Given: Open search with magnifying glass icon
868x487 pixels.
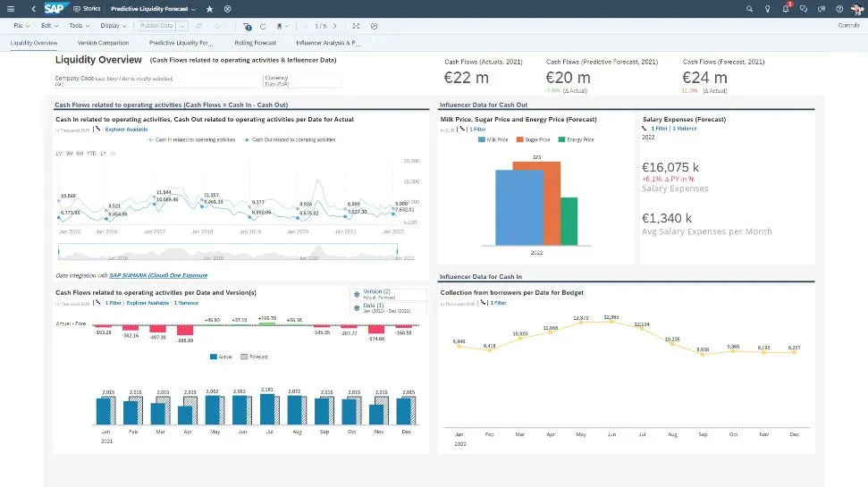Looking at the screenshot, I should pos(749,8).
